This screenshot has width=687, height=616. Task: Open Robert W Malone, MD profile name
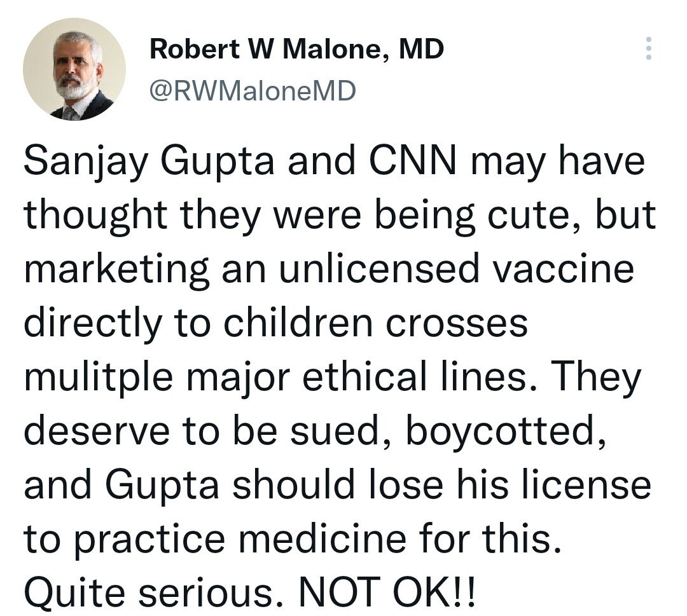(x=296, y=48)
